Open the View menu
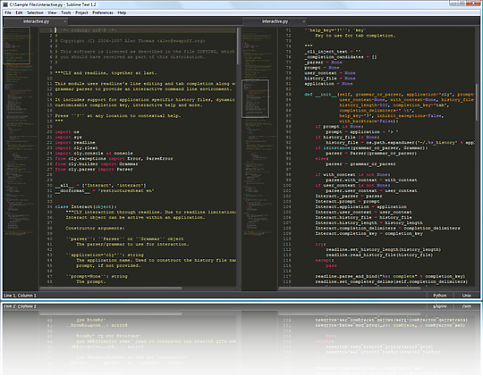The height and width of the screenshot is (376, 483). tap(52, 13)
